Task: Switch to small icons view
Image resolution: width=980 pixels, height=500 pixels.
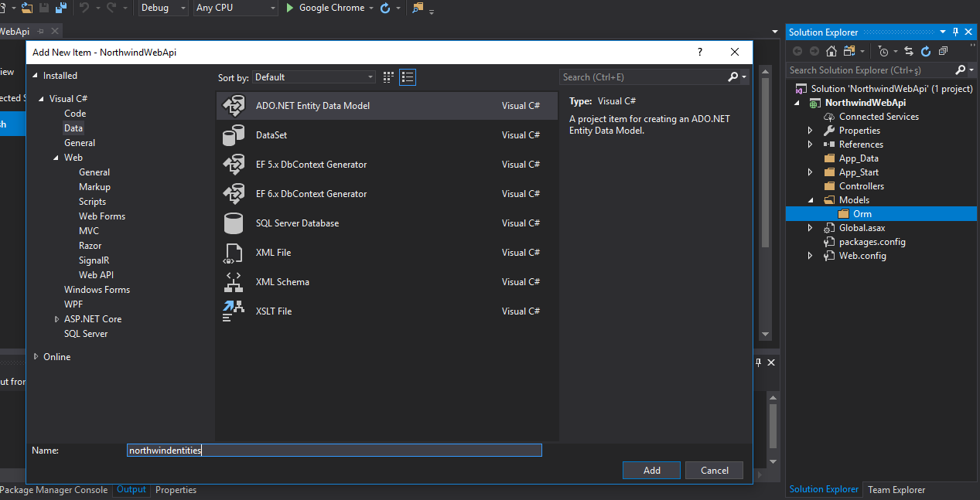Action: click(x=388, y=77)
